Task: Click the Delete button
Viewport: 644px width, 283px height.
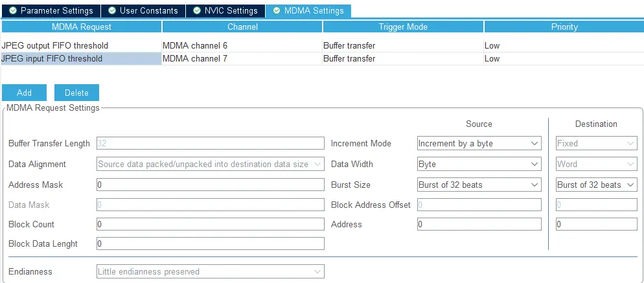Action: pyautogui.click(x=77, y=93)
